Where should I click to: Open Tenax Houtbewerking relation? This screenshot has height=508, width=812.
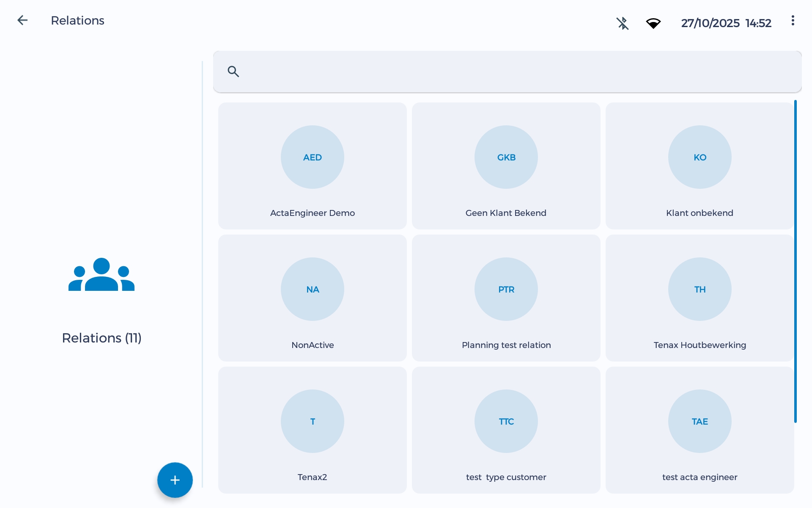pyautogui.click(x=700, y=298)
